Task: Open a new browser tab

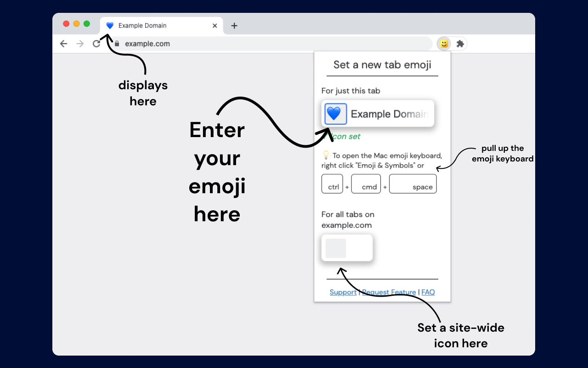Action: [234, 26]
